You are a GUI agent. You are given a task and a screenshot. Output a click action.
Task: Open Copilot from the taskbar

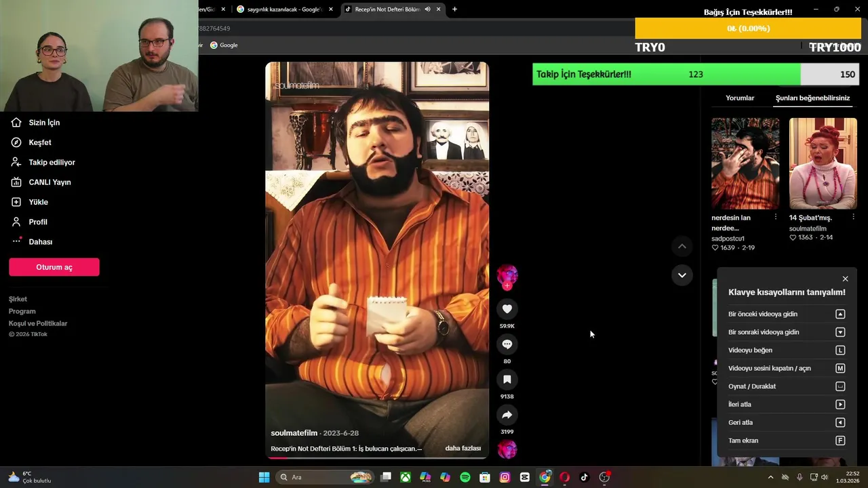click(445, 477)
